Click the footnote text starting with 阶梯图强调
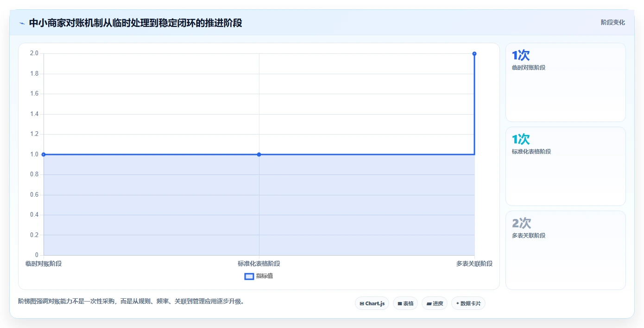644x328 pixels. click(x=131, y=301)
